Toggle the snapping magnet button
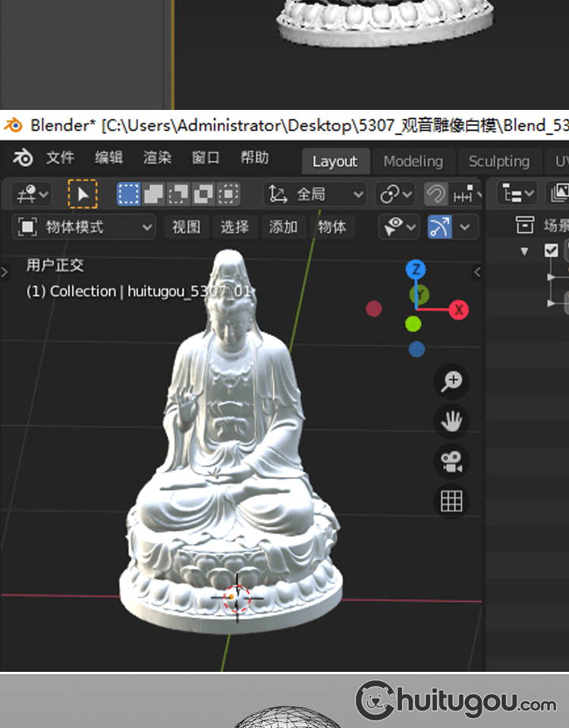Screen dimensions: 569x728 [x=435, y=194]
